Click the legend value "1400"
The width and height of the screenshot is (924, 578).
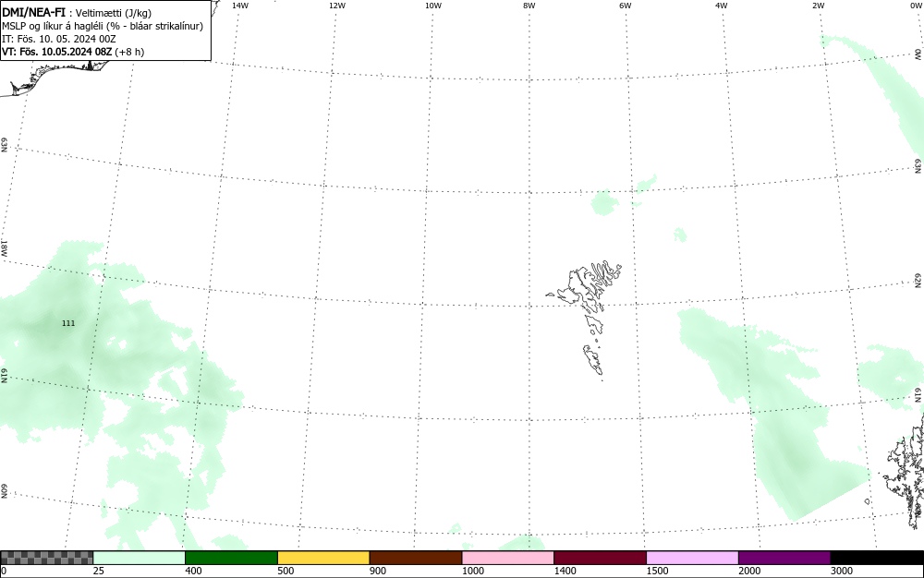point(565,571)
